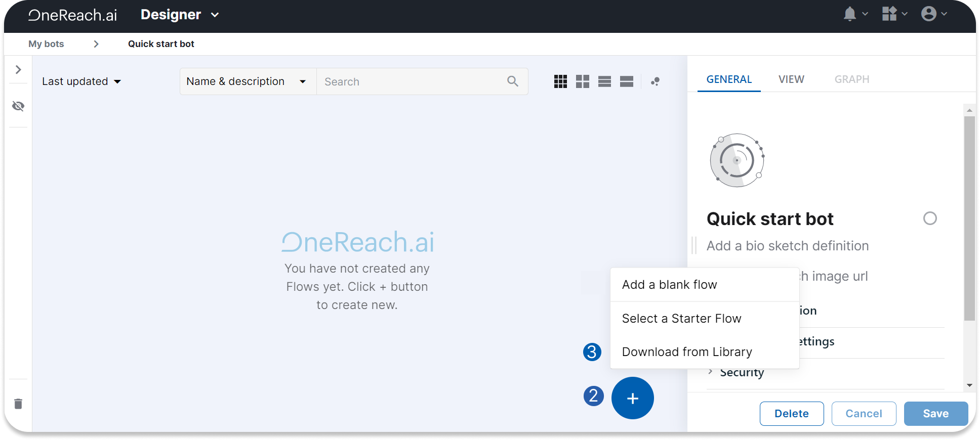Viewport: 980px width, 440px height.
Task: Click the Delete button
Action: coord(791,414)
